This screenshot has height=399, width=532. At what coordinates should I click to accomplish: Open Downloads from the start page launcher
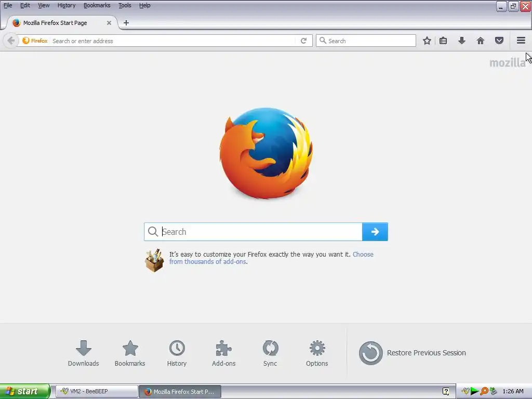(84, 353)
